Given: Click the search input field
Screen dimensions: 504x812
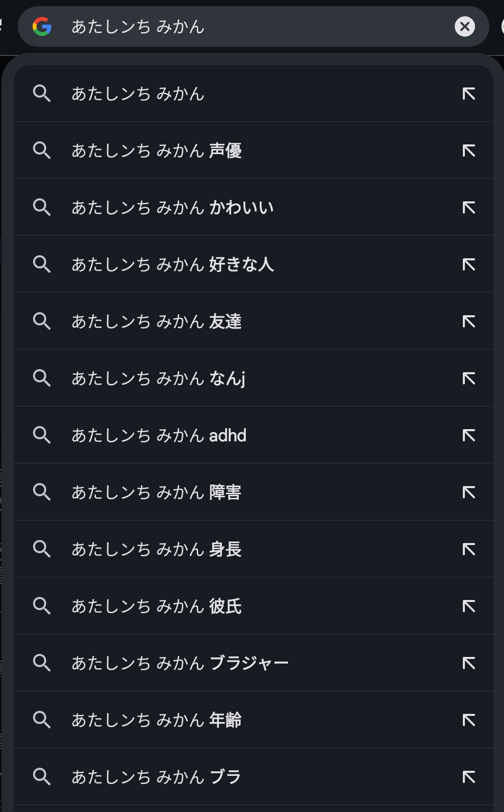Looking at the screenshot, I should click(x=254, y=26).
